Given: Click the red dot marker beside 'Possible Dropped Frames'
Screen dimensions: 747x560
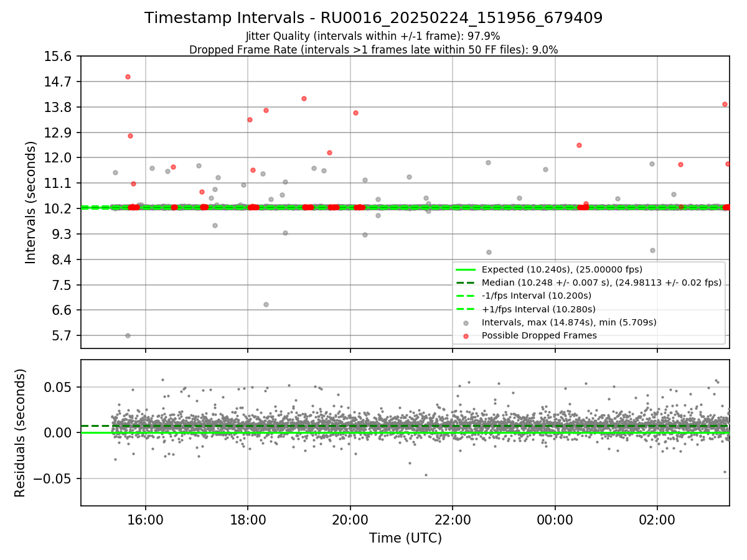Looking at the screenshot, I should (466, 336).
